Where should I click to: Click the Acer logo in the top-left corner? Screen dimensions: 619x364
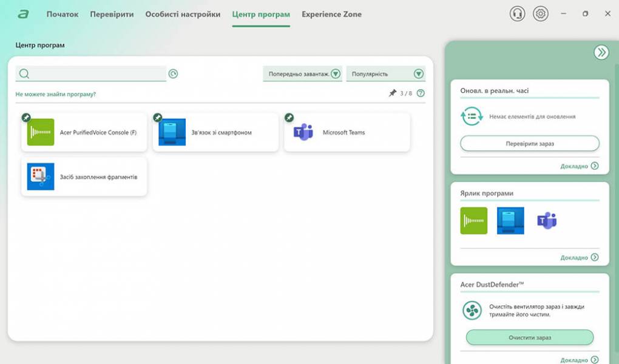point(24,14)
